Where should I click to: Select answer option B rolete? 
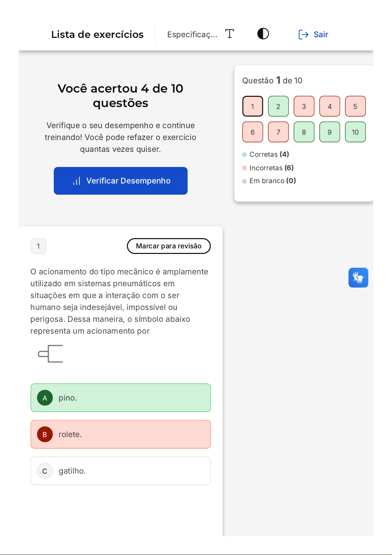tap(120, 434)
